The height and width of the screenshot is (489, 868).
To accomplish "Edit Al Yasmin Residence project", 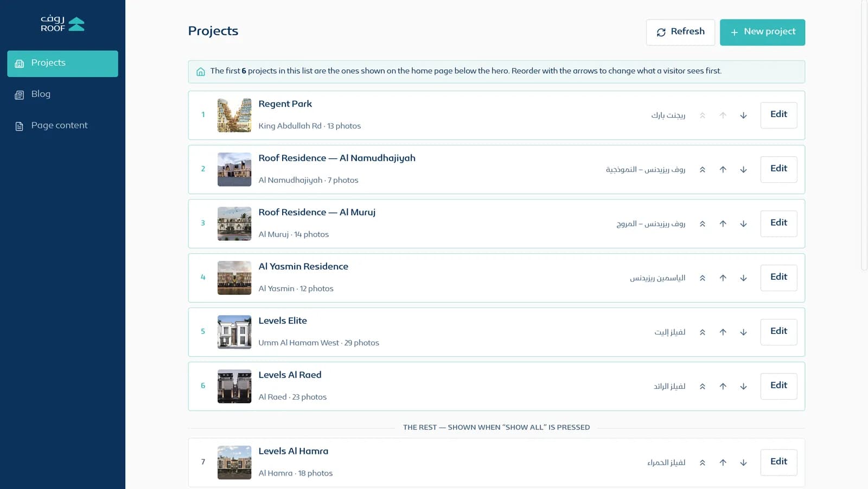I will 778,278.
